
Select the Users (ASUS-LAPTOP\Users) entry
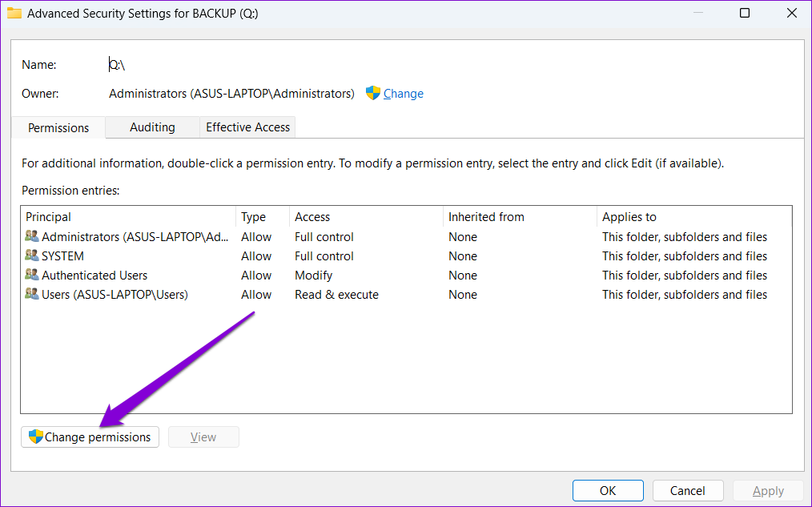point(406,294)
